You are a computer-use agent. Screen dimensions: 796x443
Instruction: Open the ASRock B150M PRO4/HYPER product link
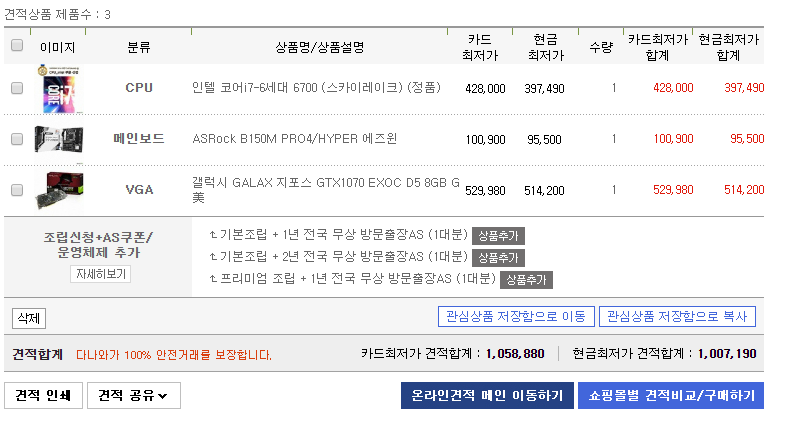[x=294, y=139]
